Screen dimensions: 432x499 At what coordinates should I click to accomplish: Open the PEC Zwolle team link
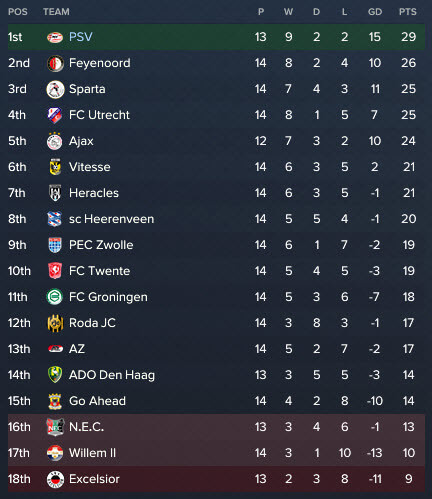(x=101, y=245)
